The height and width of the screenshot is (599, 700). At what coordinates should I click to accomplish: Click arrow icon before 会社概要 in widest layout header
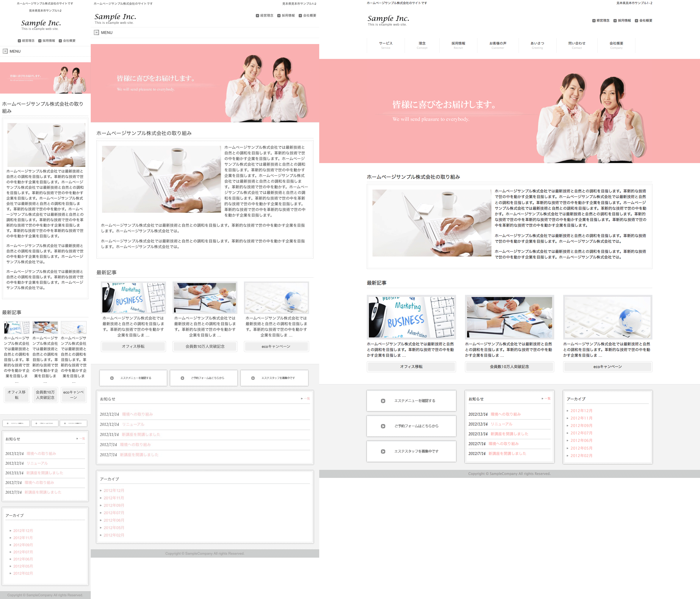click(636, 21)
